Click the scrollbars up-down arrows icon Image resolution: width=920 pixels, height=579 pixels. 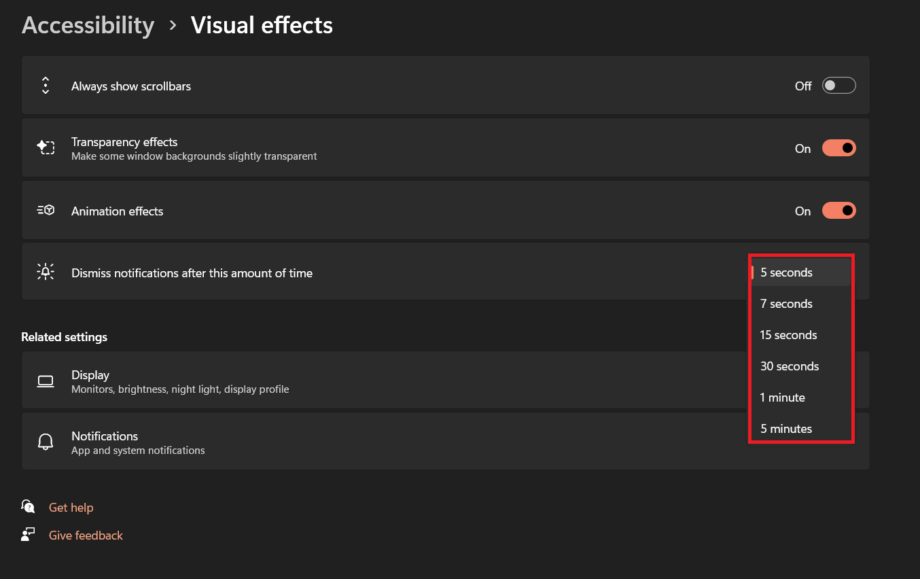45,86
